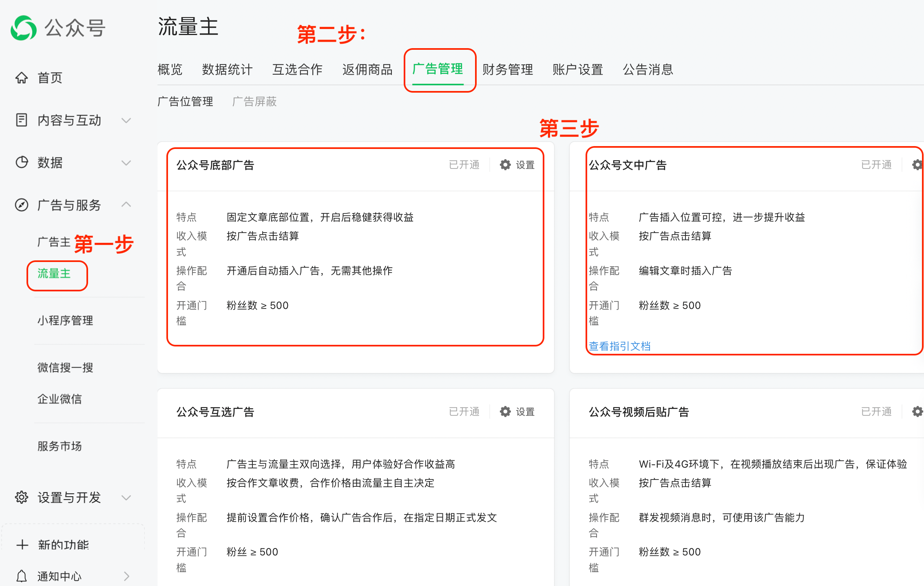Click the document icon for 内容与互动

point(22,120)
